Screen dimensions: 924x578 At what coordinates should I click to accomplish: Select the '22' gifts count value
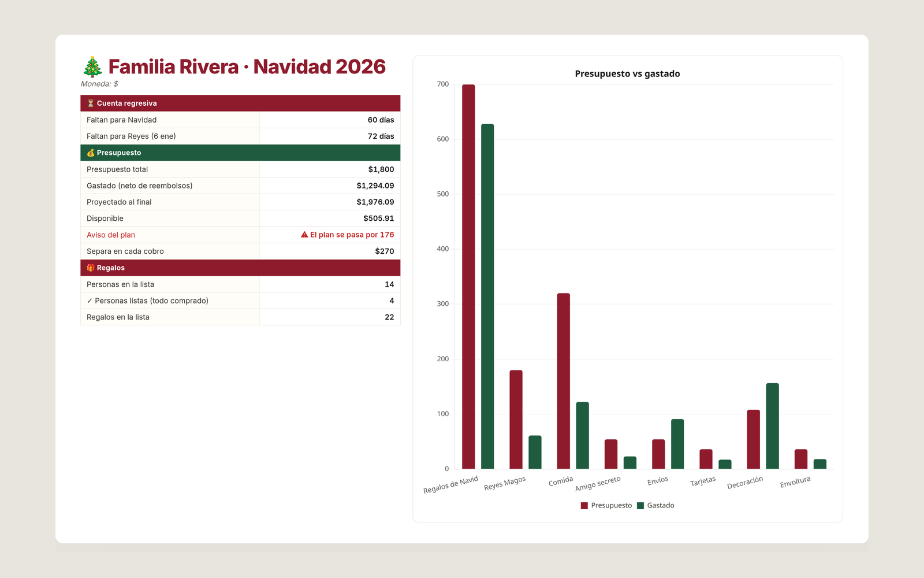pyautogui.click(x=390, y=317)
